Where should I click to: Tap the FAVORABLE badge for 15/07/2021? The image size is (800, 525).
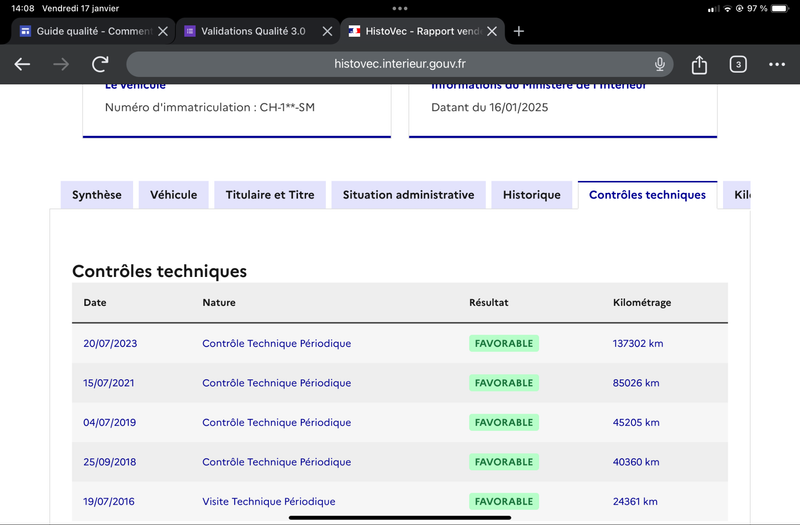(504, 383)
